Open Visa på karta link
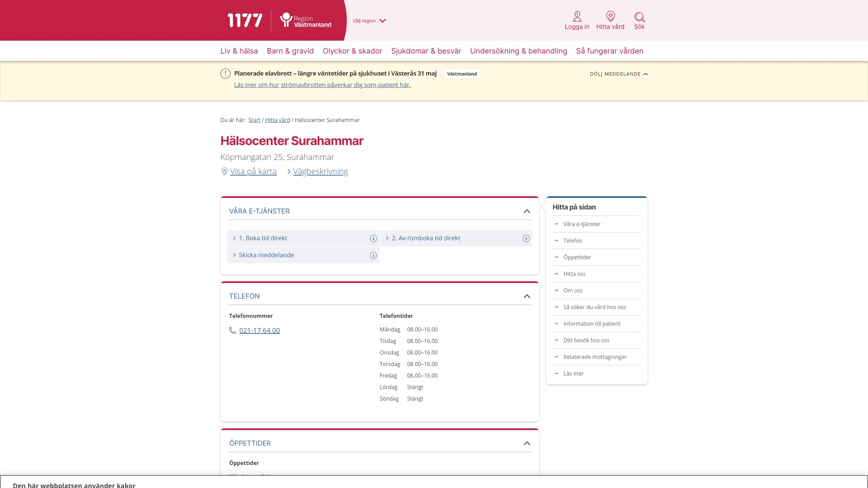The image size is (868, 488). pyautogui.click(x=253, y=171)
